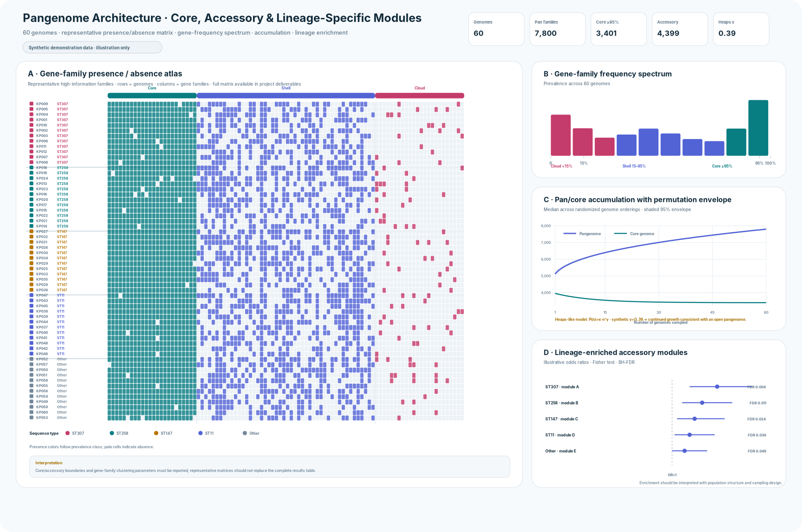The height and width of the screenshot is (532, 802).
Task: Select genome row label KP047
Action: 42,295
